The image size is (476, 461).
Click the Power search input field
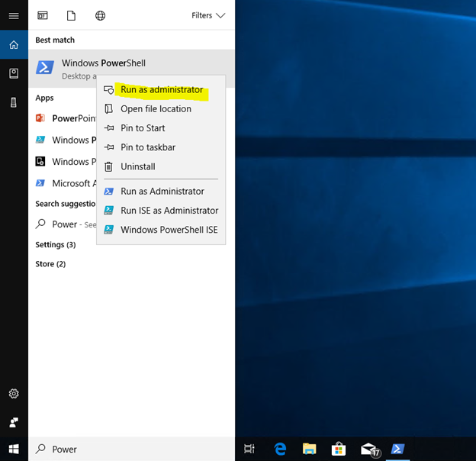coord(131,449)
